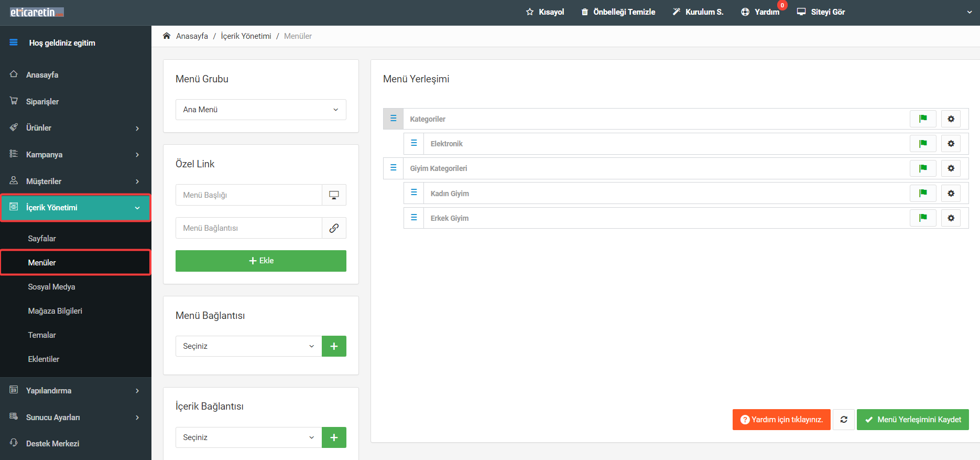980x460 pixels.
Task: Click the green Ekle button
Action: [261, 261]
